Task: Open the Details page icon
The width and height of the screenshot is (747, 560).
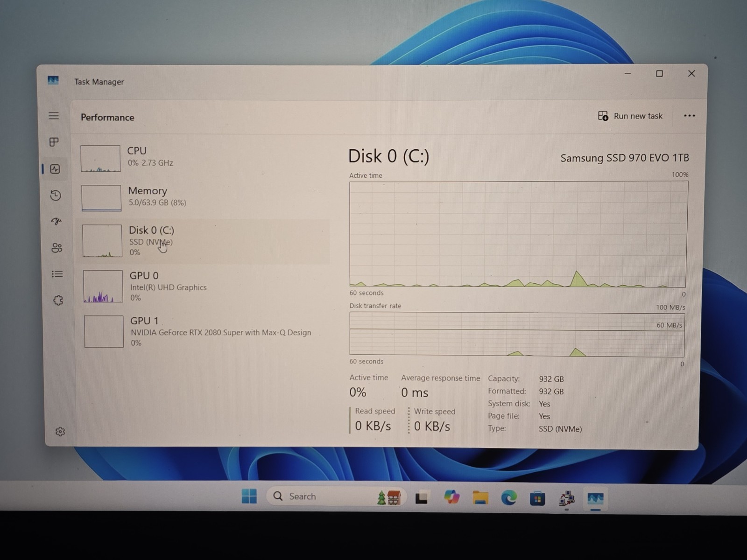Action: click(x=57, y=274)
